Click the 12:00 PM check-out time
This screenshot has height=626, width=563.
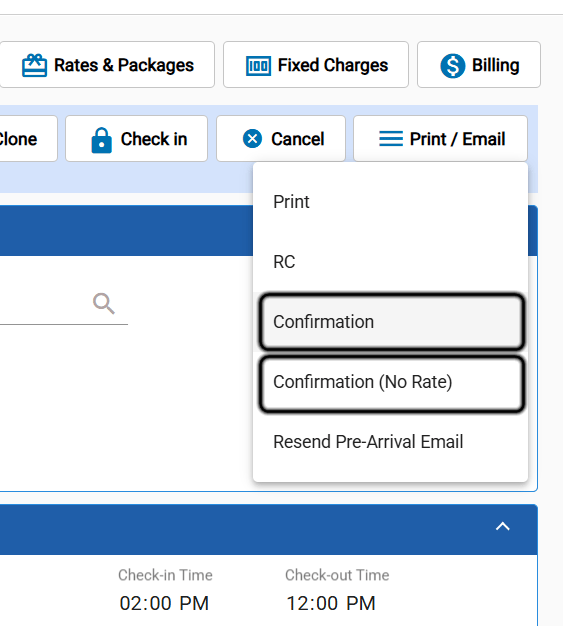[331, 603]
